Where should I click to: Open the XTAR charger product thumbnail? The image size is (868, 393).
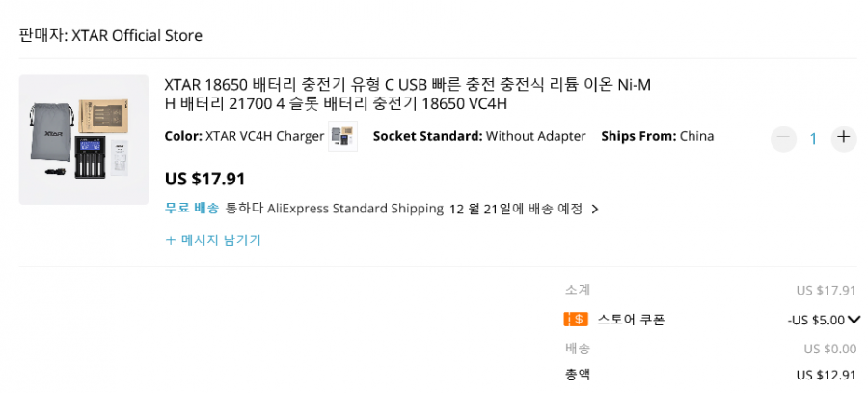(84, 140)
